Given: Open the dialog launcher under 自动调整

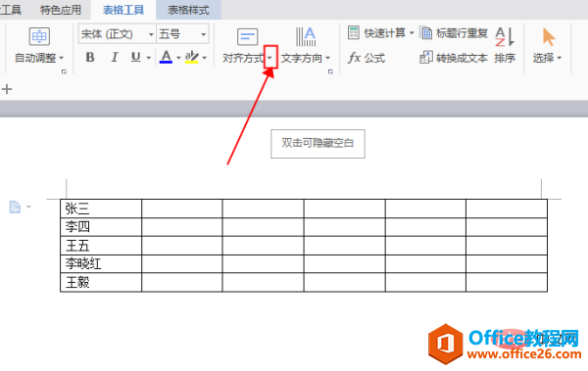Looking at the screenshot, I should [64, 71].
